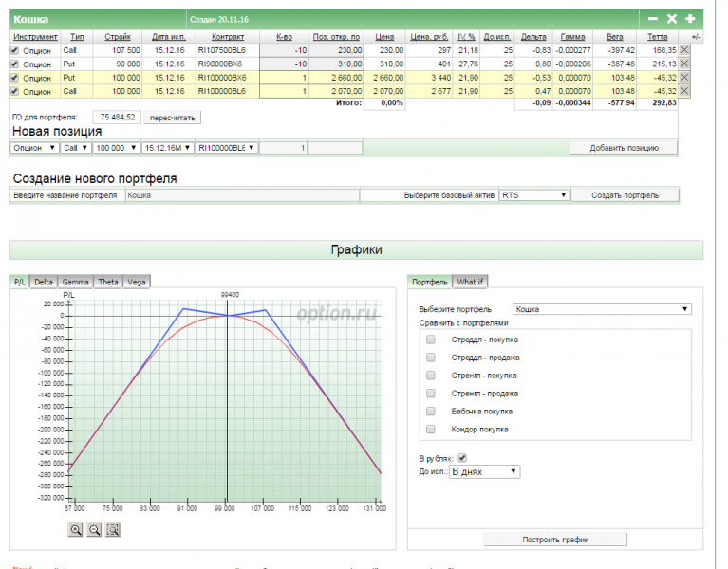The image size is (728, 569).
Task: Open the What if tab
Action: click(x=469, y=282)
